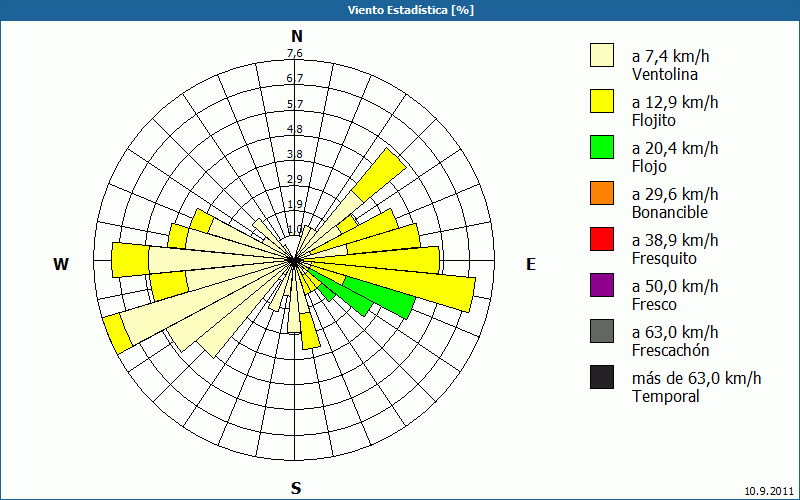Click the '5,7' radial scale value

(x=294, y=104)
